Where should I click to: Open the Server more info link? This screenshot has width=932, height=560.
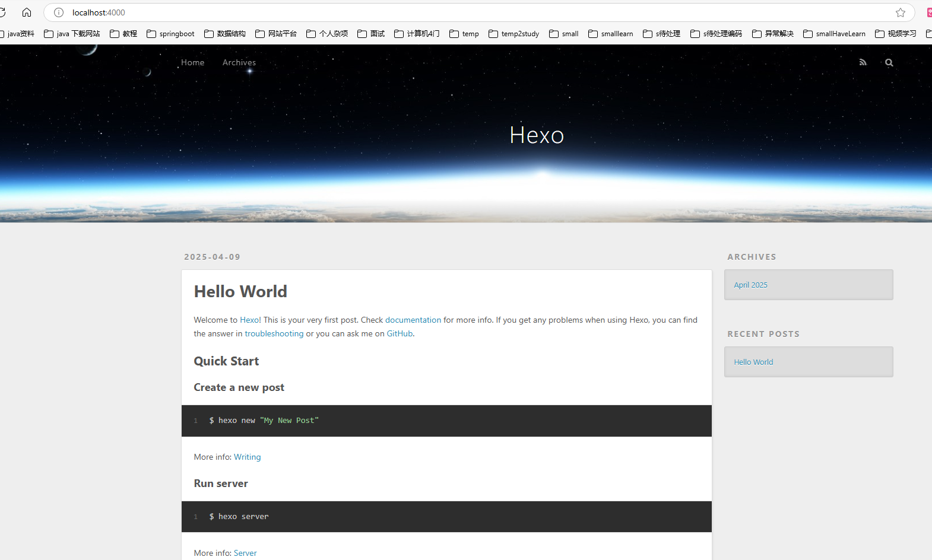pyautogui.click(x=245, y=553)
